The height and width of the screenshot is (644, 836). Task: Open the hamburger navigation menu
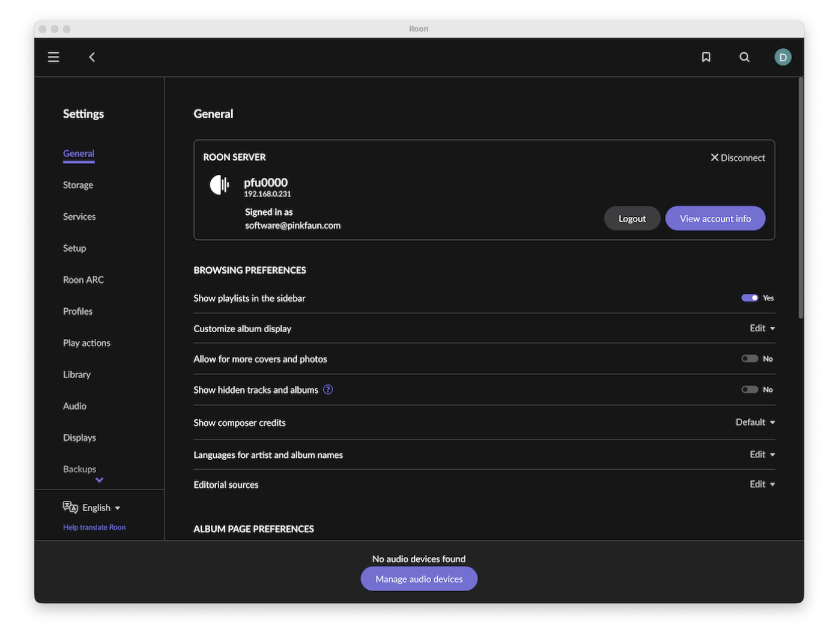click(53, 57)
